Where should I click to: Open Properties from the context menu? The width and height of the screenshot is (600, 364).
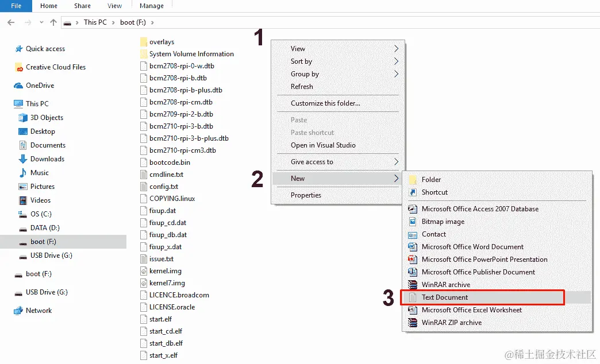coord(306,195)
